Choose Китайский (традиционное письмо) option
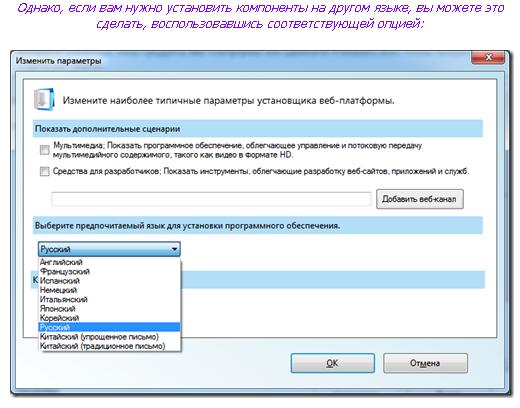This screenshot has width=520, height=408. pos(110,346)
